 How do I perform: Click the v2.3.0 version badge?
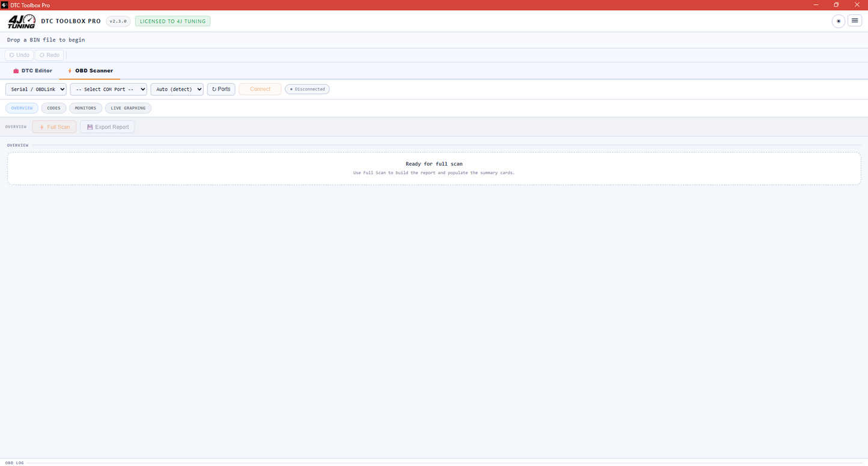(x=118, y=21)
